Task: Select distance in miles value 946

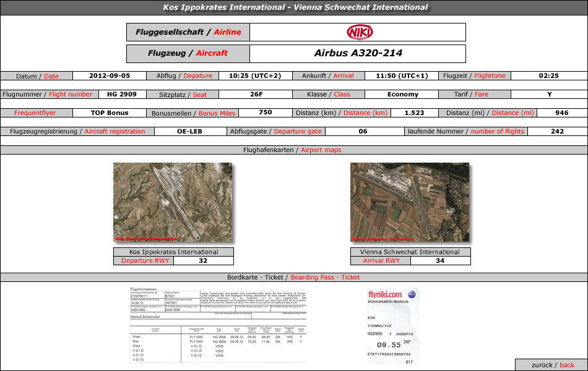Action: [562, 113]
